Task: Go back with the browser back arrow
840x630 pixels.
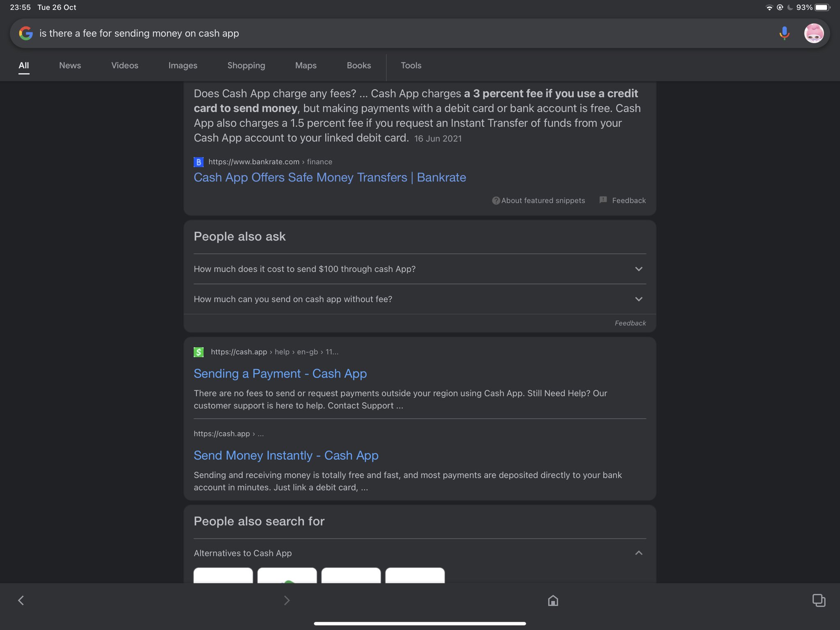Action: 21,600
